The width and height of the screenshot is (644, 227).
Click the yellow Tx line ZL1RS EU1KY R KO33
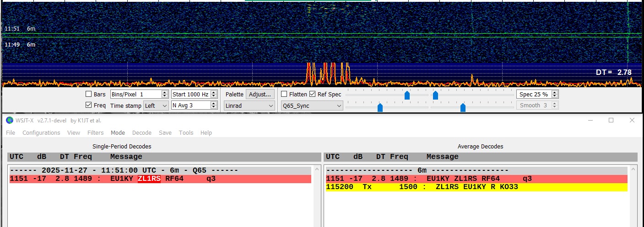coord(476,187)
